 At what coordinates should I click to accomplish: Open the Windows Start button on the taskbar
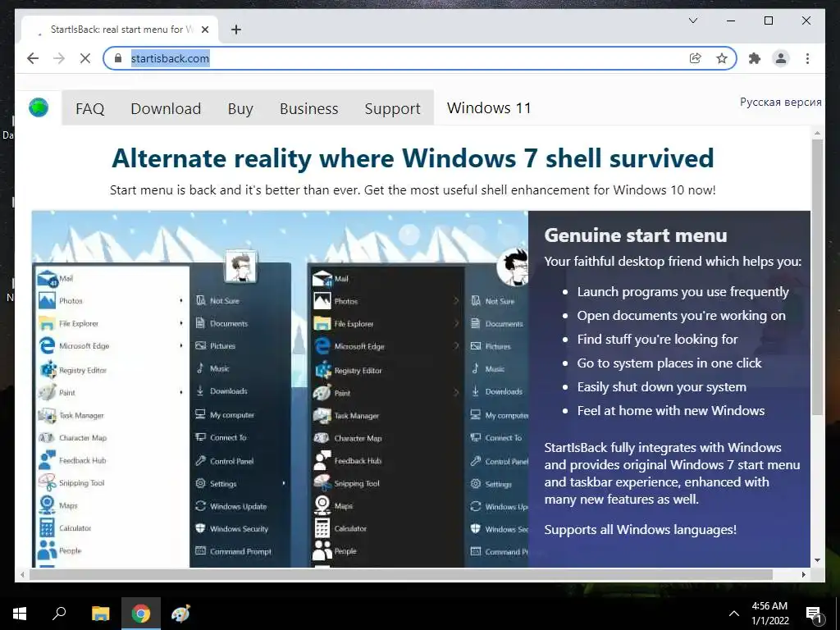click(20, 614)
